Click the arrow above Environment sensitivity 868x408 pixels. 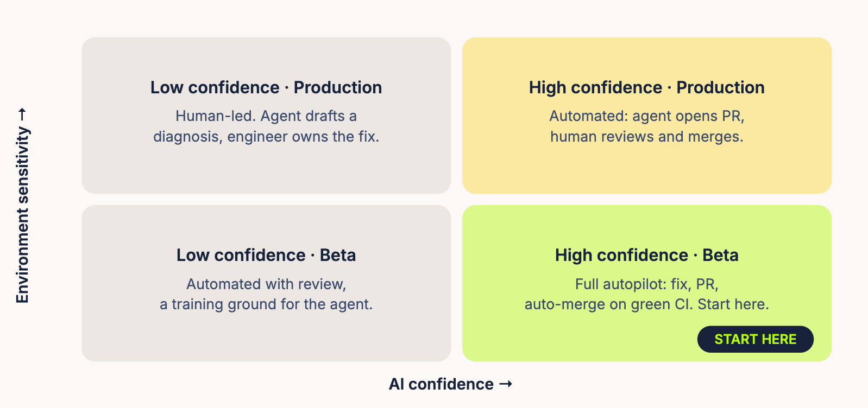point(22,114)
